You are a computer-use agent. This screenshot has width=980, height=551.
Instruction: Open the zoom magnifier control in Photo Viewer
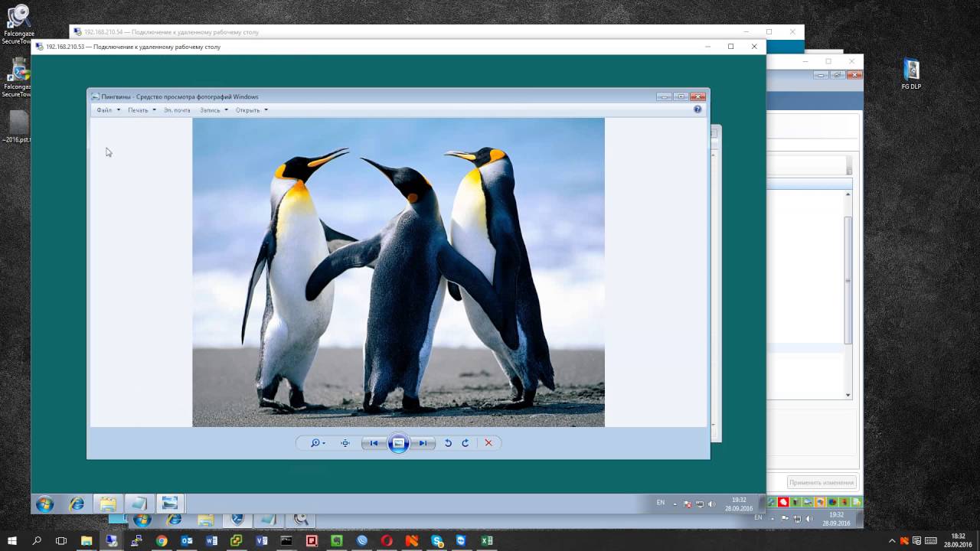click(317, 443)
